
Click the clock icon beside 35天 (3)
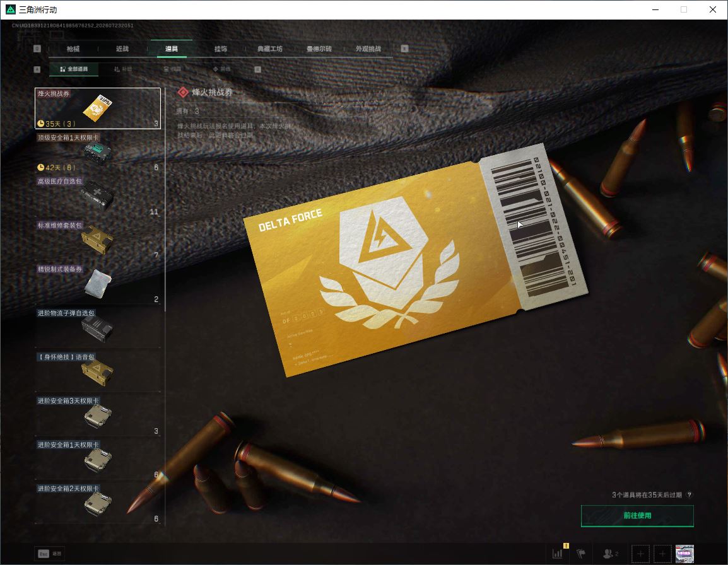(x=41, y=124)
